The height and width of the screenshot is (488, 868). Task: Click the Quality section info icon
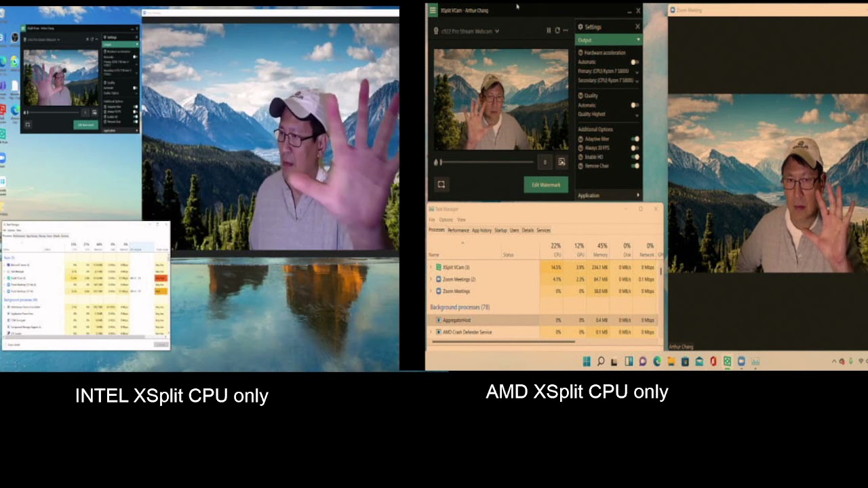click(x=580, y=96)
